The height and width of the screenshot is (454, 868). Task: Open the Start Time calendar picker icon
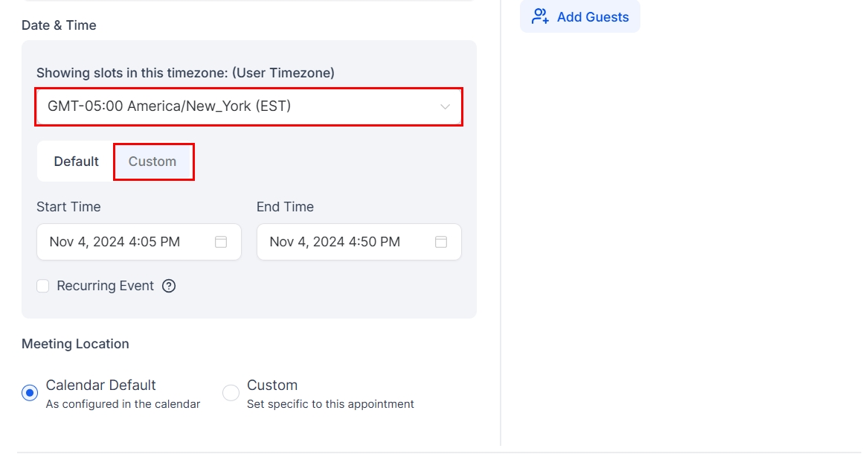pyautogui.click(x=221, y=242)
